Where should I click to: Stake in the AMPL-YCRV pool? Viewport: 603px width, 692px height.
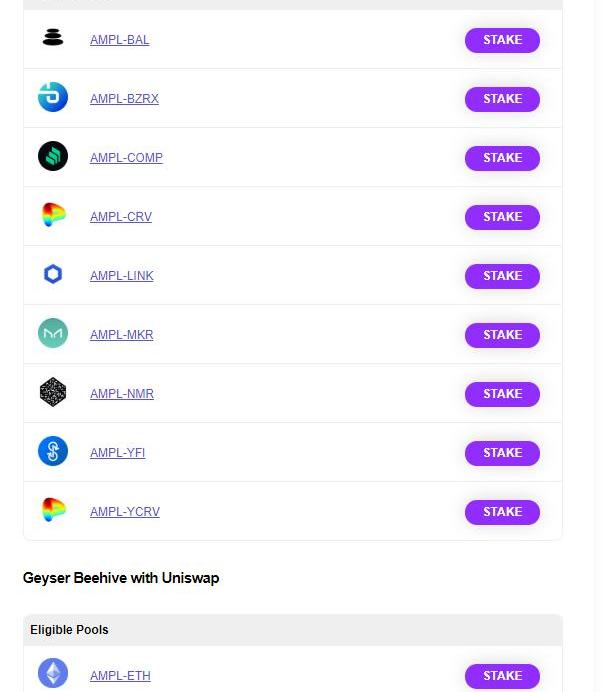502,512
